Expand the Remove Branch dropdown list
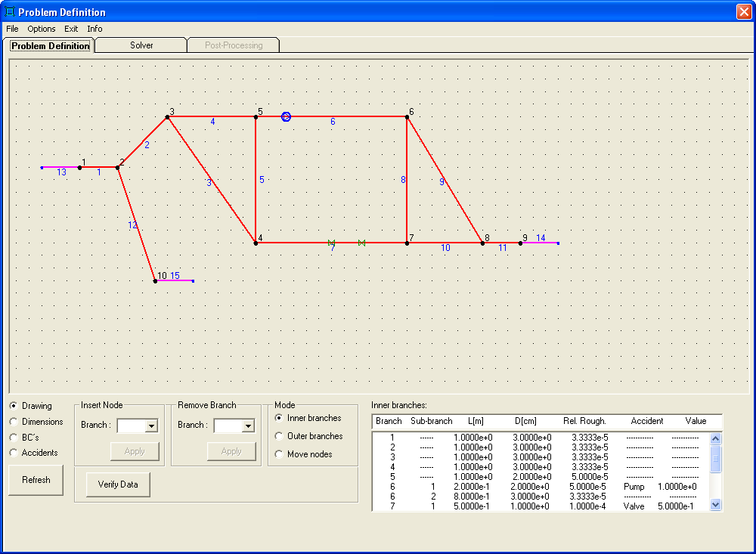The image size is (756, 554). 248,426
